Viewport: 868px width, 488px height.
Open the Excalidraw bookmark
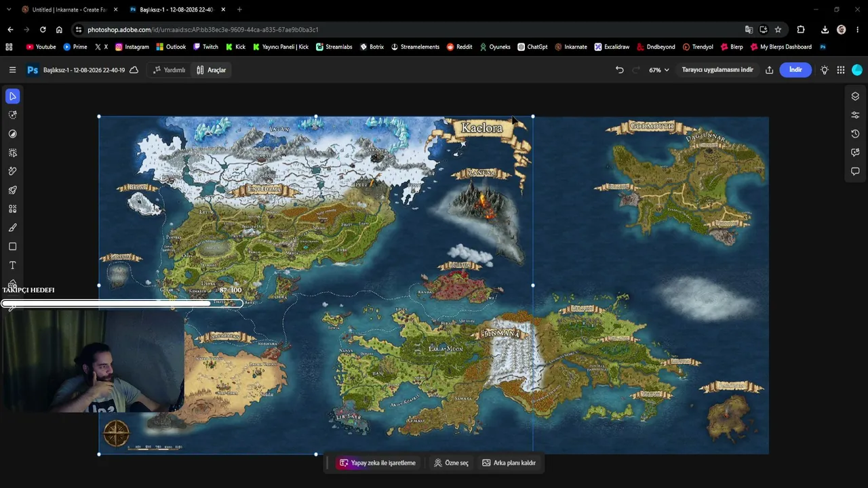tap(612, 47)
